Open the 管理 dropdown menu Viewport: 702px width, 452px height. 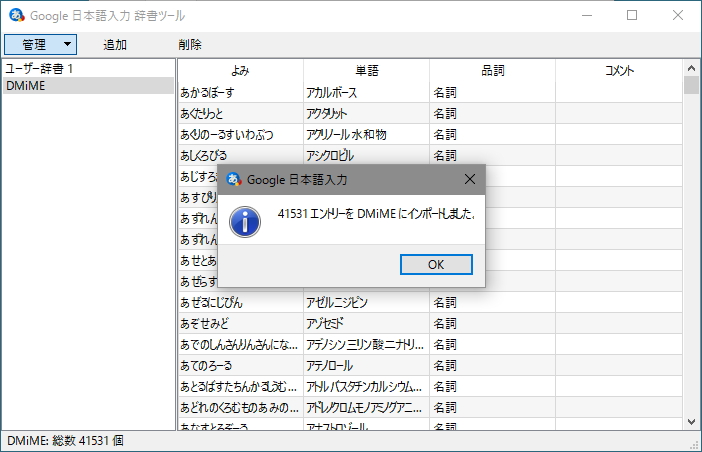pyautogui.click(x=40, y=44)
